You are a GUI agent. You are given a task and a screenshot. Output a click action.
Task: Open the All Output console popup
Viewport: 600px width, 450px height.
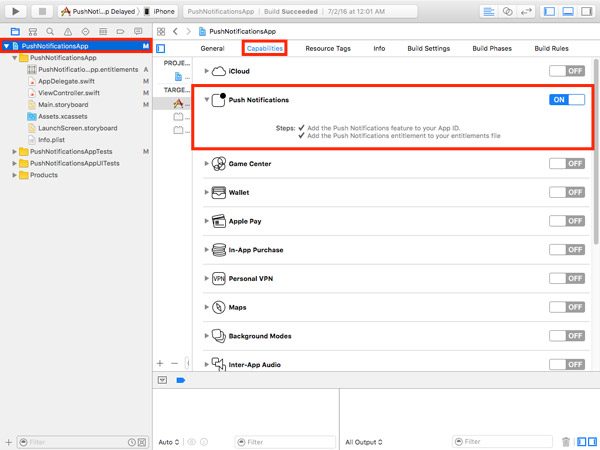364,442
